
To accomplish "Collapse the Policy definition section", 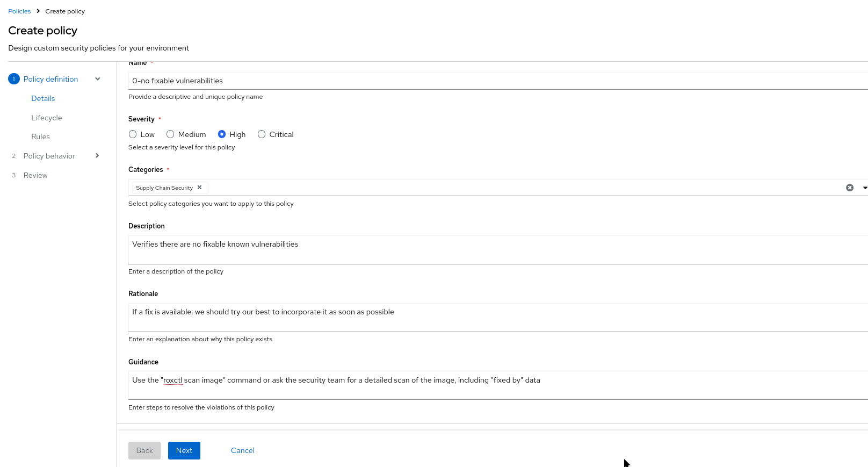I will point(98,79).
